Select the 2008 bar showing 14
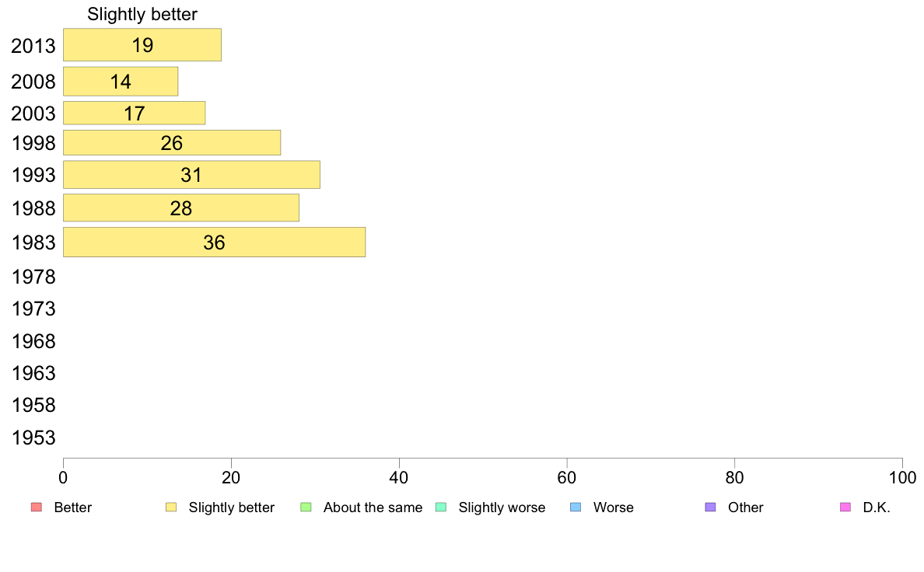Screen dimensions: 924x572 (121, 82)
